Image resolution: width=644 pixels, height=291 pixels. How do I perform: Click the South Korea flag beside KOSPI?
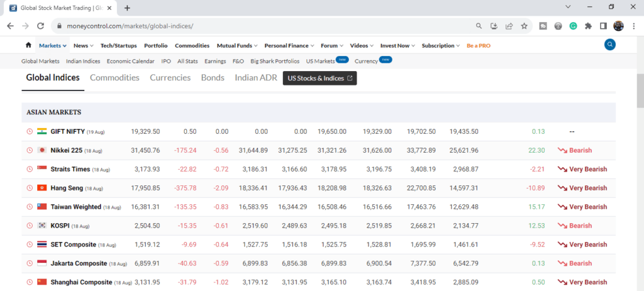[x=42, y=226]
